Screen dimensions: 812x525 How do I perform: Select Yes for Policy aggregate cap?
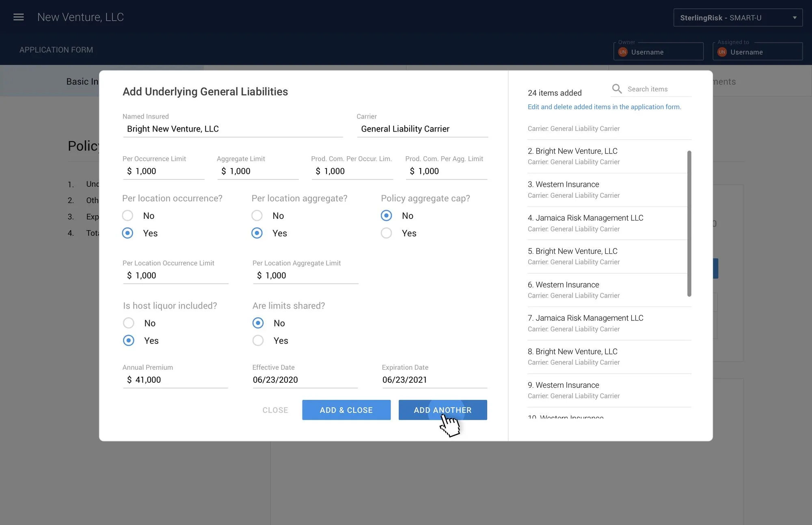(387, 233)
